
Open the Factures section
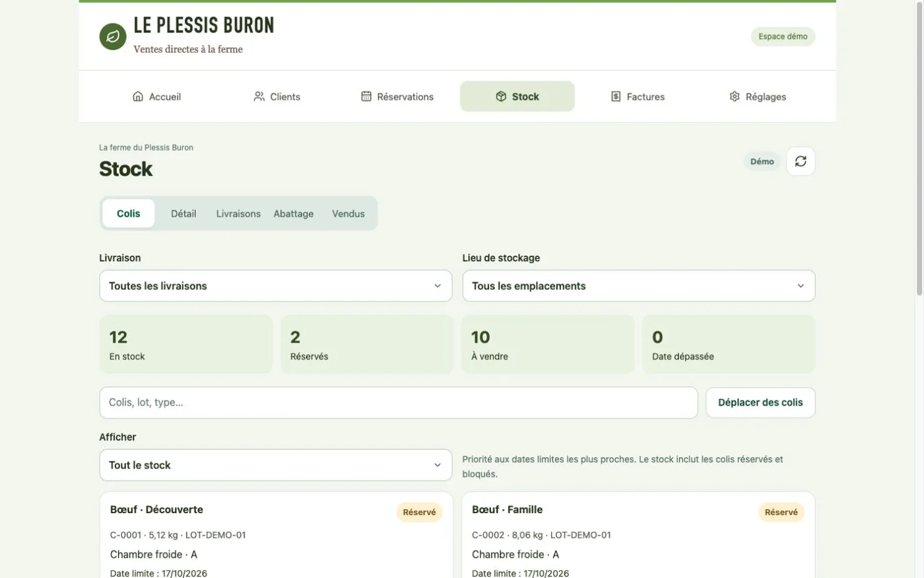point(638,96)
